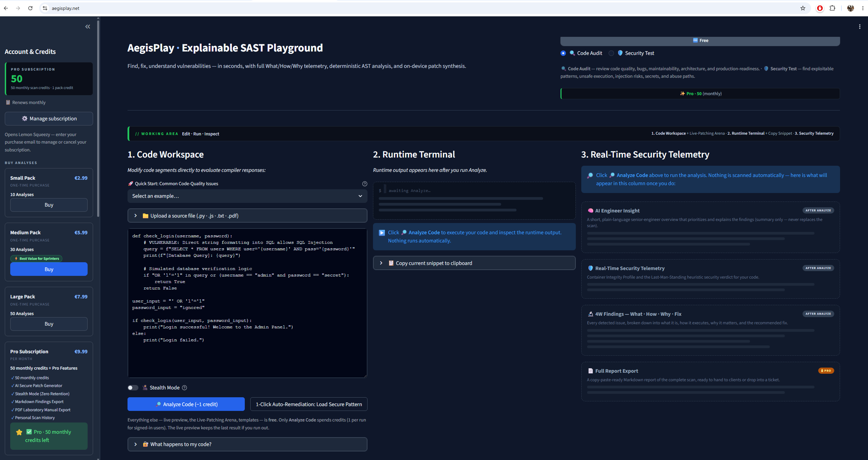
Task: Click the spy icon beside Stealth Mode
Action: pos(145,388)
